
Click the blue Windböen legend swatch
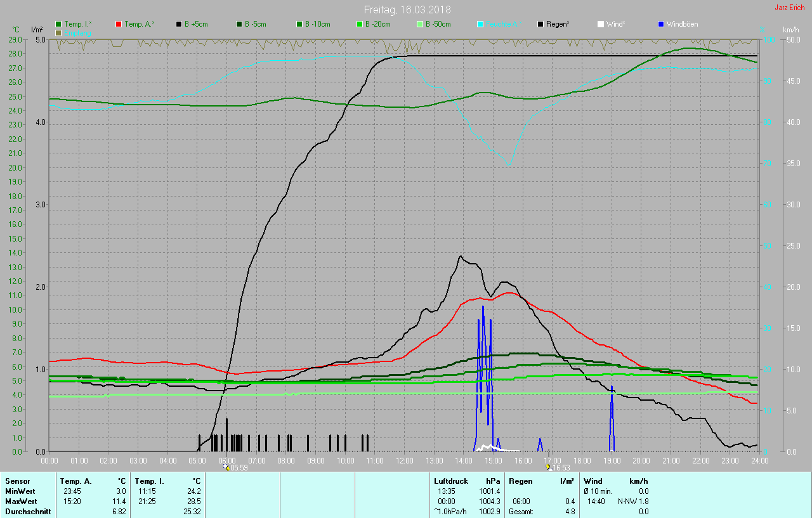(x=661, y=24)
